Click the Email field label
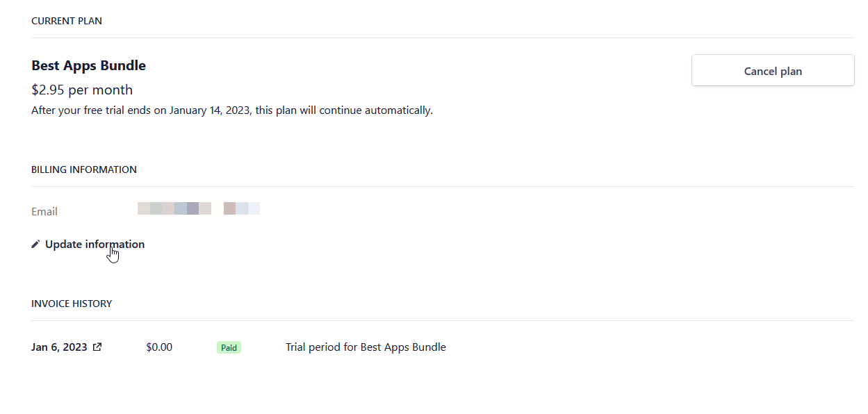The height and width of the screenshot is (414, 868). pyautogui.click(x=44, y=212)
